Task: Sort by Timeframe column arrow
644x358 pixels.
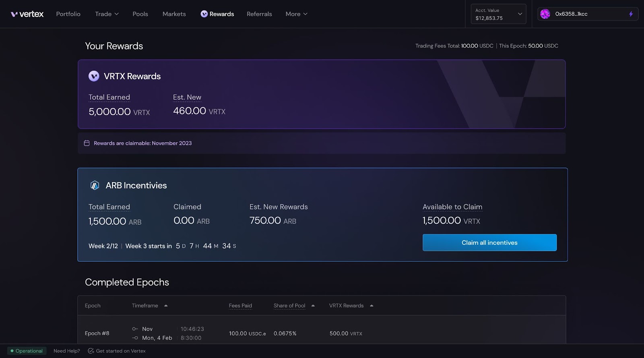Action: coord(166,306)
